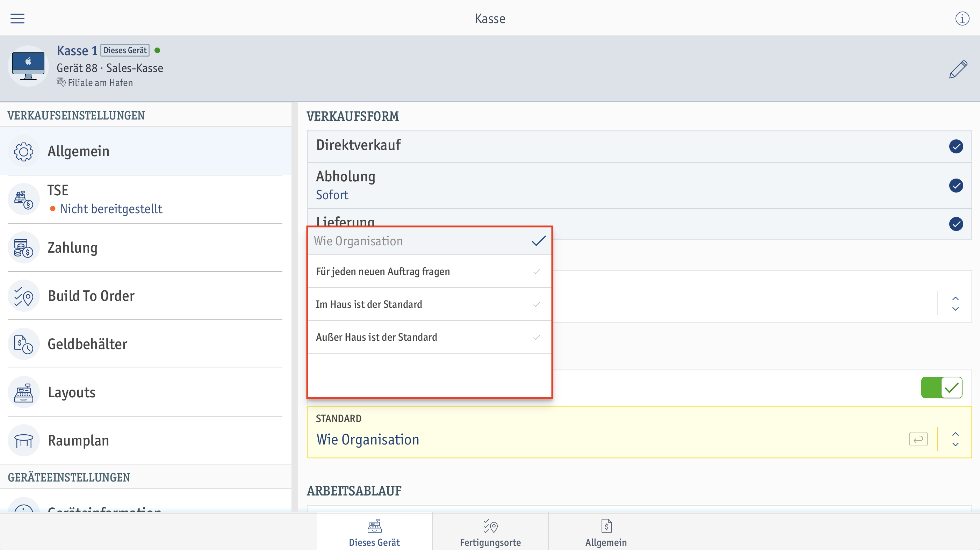Click the Raumplan table icon
This screenshot has width=980, height=550.
click(x=23, y=441)
